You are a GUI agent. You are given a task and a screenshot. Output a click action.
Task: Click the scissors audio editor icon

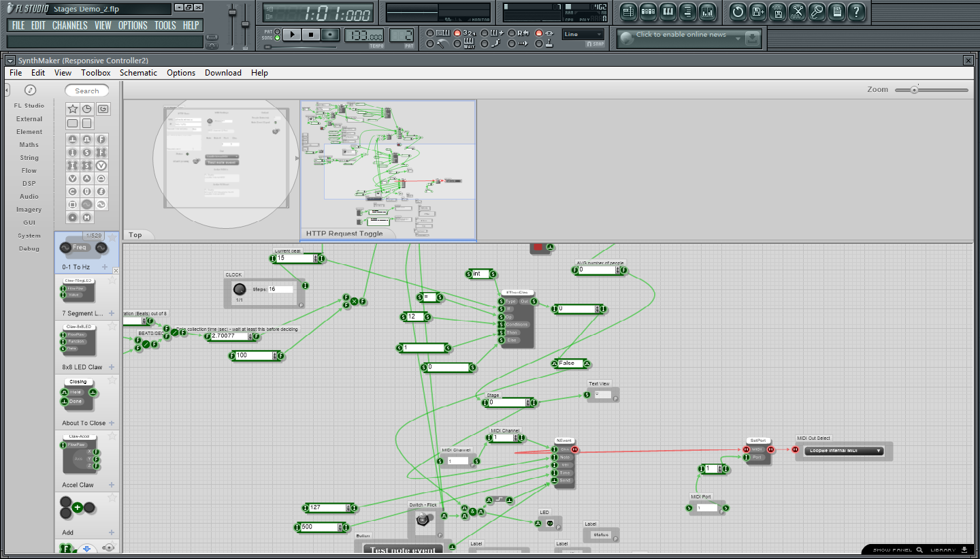click(797, 12)
